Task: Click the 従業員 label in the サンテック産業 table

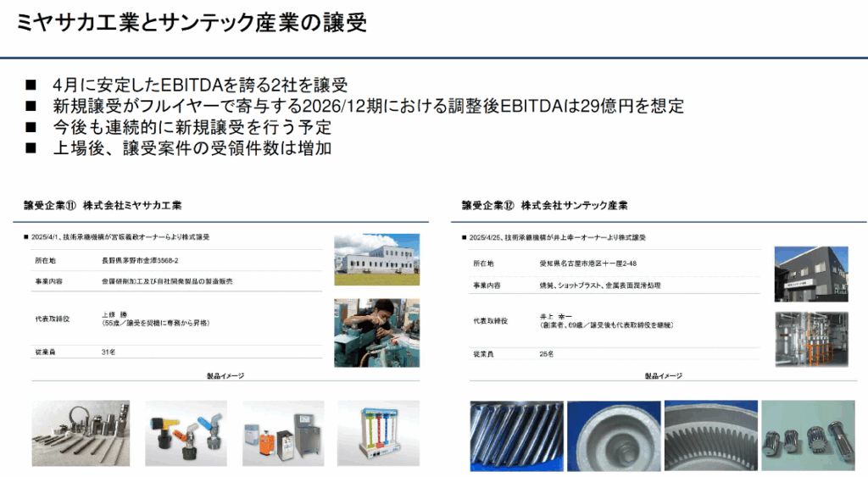Action: coord(483,354)
